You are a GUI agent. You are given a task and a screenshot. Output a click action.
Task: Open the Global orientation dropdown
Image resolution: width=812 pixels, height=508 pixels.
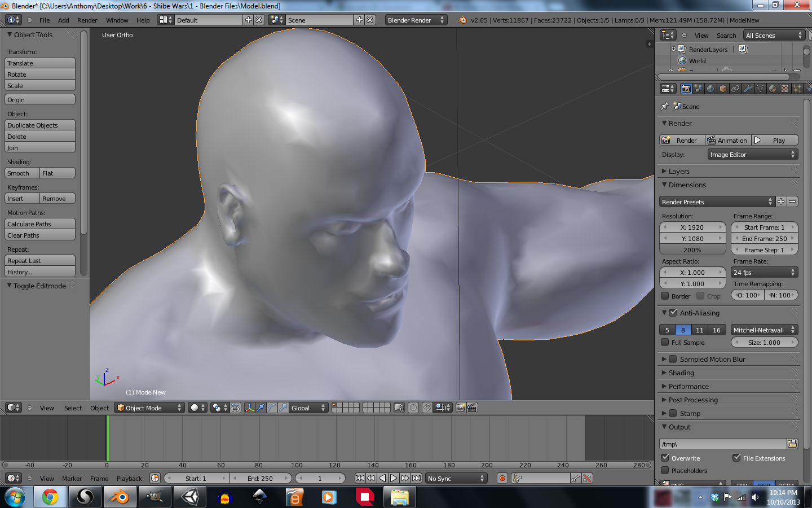308,408
